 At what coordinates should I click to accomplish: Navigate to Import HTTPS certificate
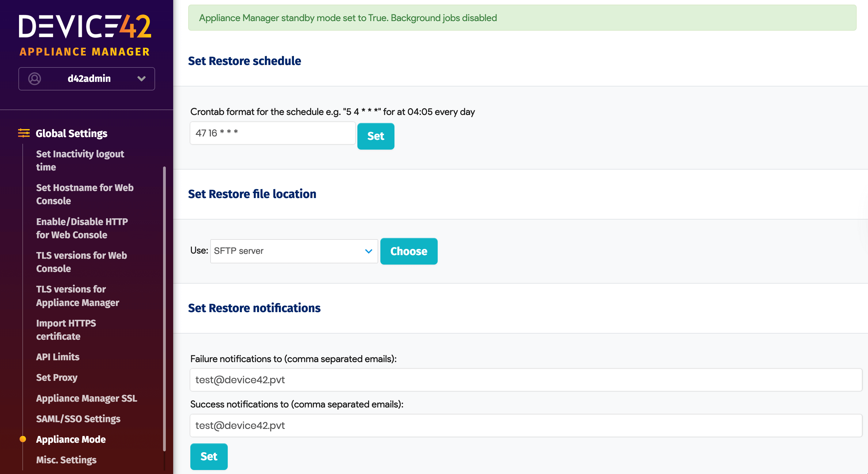click(66, 330)
